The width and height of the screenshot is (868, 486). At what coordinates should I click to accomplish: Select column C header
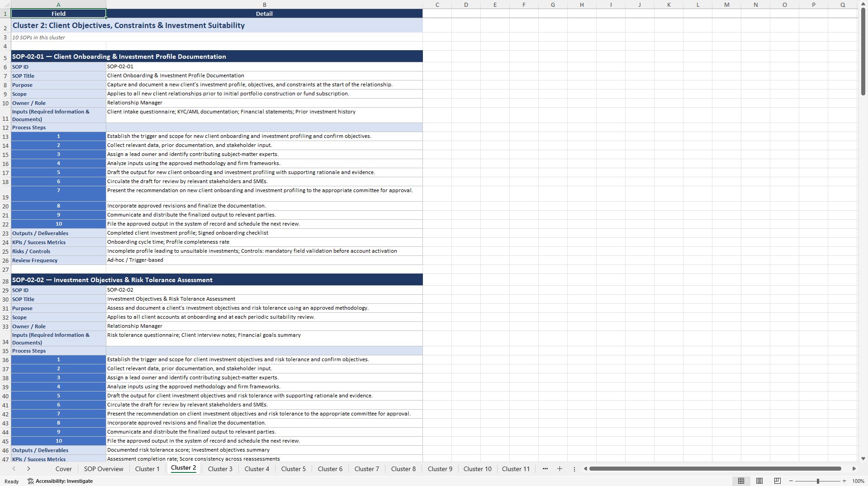point(437,5)
